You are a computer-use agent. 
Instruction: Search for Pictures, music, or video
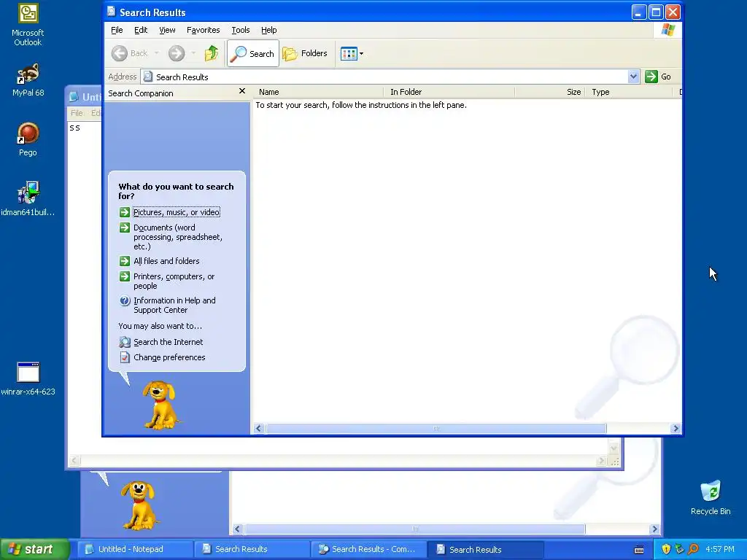pyautogui.click(x=177, y=212)
